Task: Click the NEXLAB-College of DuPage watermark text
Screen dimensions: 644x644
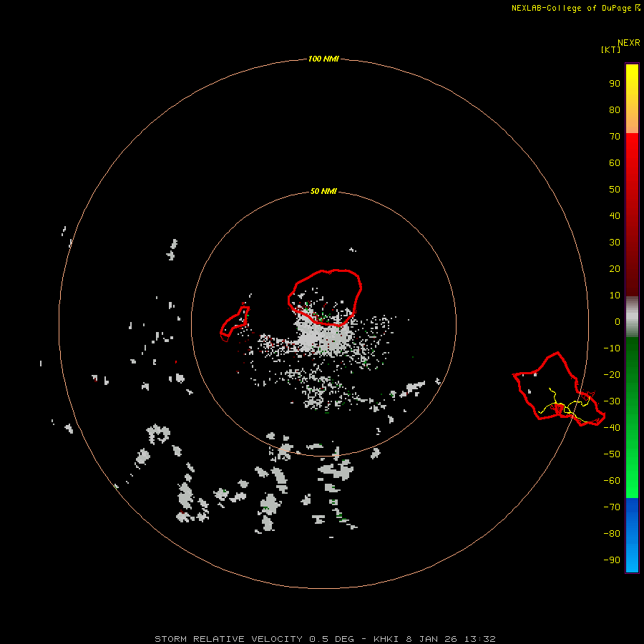Action: (x=576, y=8)
